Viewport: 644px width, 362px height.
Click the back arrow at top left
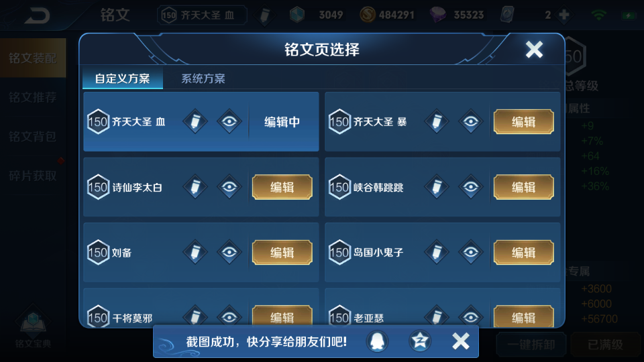click(38, 15)
